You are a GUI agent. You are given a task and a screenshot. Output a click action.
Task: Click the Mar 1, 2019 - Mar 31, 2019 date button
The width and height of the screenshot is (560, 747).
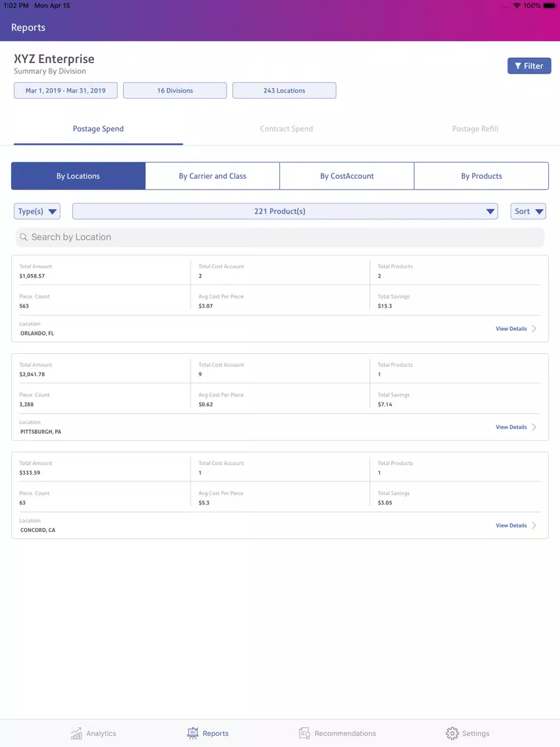(66, 91)
